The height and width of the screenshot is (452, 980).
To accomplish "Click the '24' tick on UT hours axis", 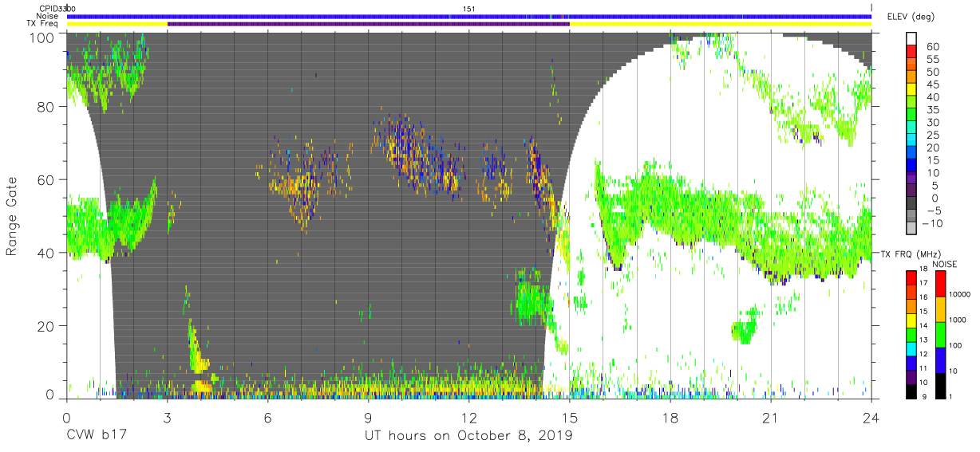I will point(871,418).
